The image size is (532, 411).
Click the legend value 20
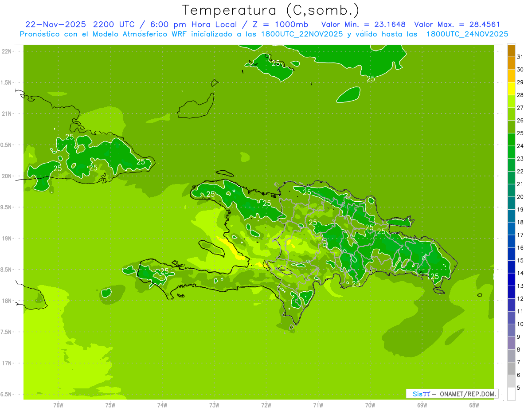pos(520,197)
